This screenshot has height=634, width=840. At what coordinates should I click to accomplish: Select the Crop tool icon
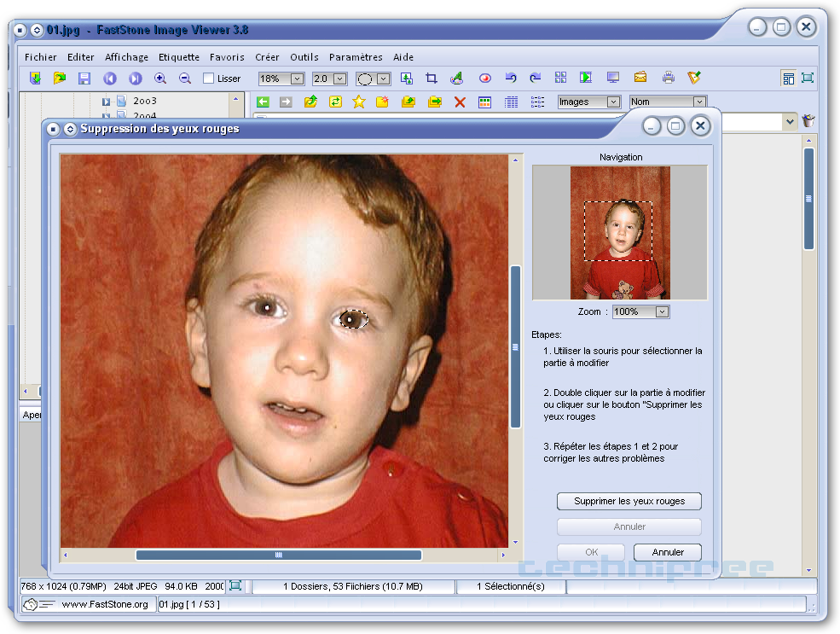432,79
